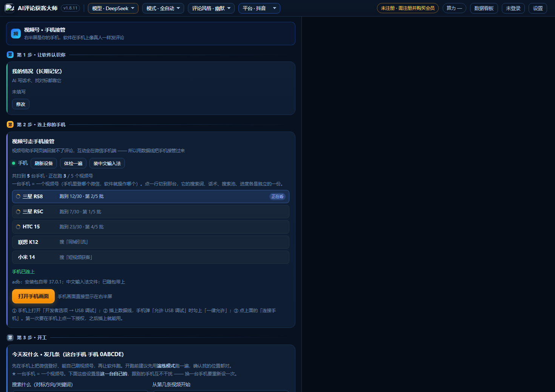Click the spinner icon beside HTC 15
This screenshot has width=555, height=392.
pyautogui.click(x=18, y=227)
